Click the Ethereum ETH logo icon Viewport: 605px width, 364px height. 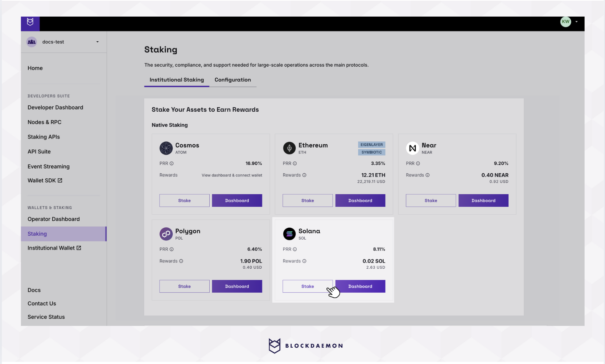point(289,148)
